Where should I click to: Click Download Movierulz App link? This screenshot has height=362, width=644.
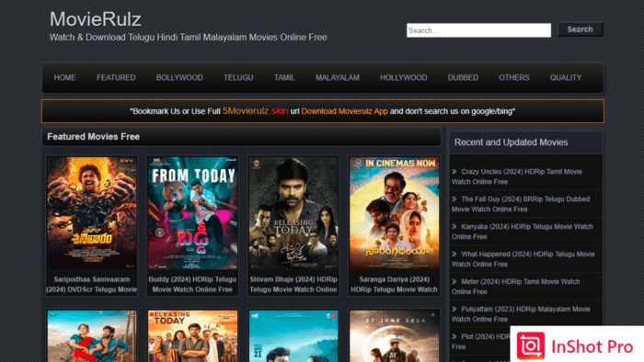[345, 111]
